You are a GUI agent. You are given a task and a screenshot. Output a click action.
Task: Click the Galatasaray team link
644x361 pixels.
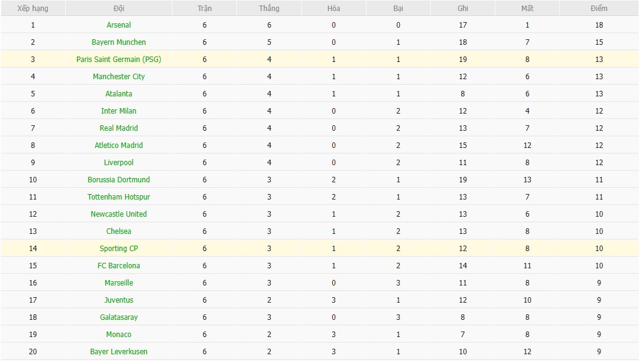[x=118, y=317]
